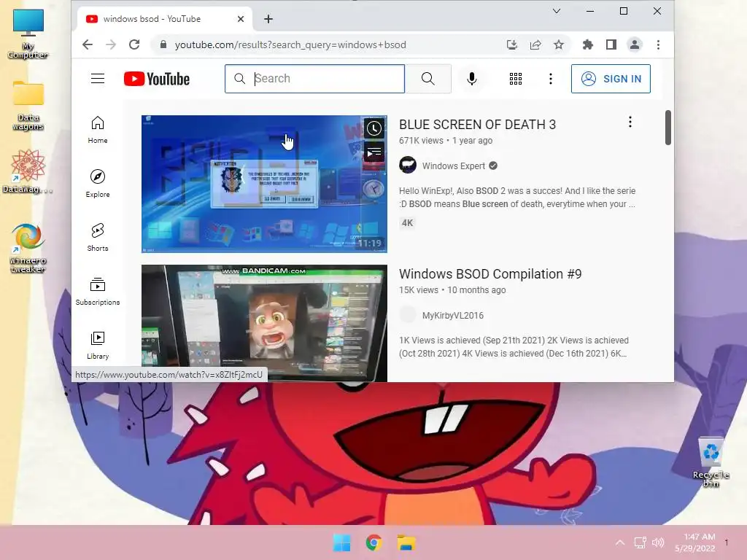Screen dimensions: 747x560
Task: Start voice search with microphone
Action: [472, 79]
